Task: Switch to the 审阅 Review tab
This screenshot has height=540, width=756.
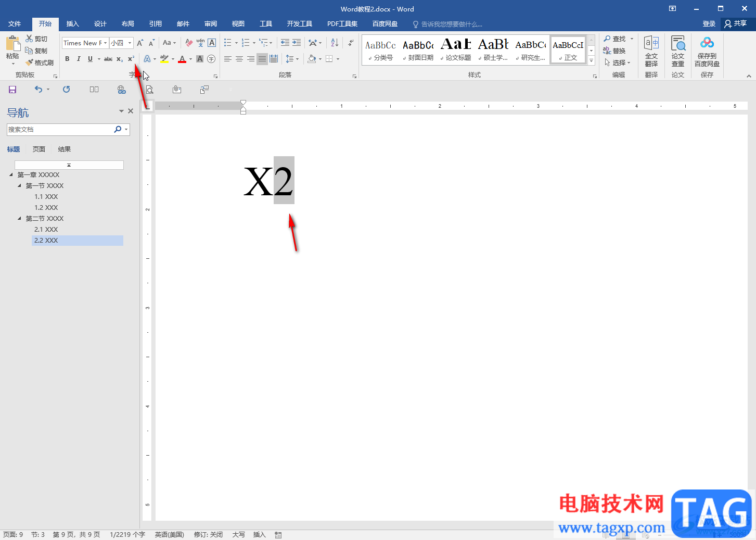Action: point(210,24)
